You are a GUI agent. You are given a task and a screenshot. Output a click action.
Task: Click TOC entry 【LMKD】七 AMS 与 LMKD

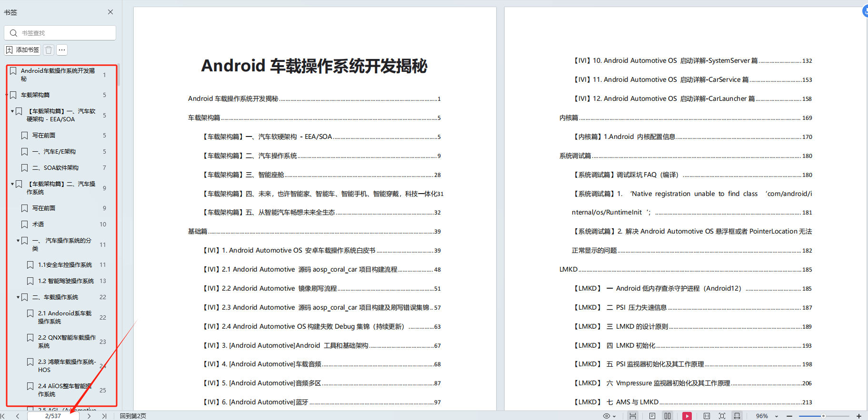coord(693,402)
